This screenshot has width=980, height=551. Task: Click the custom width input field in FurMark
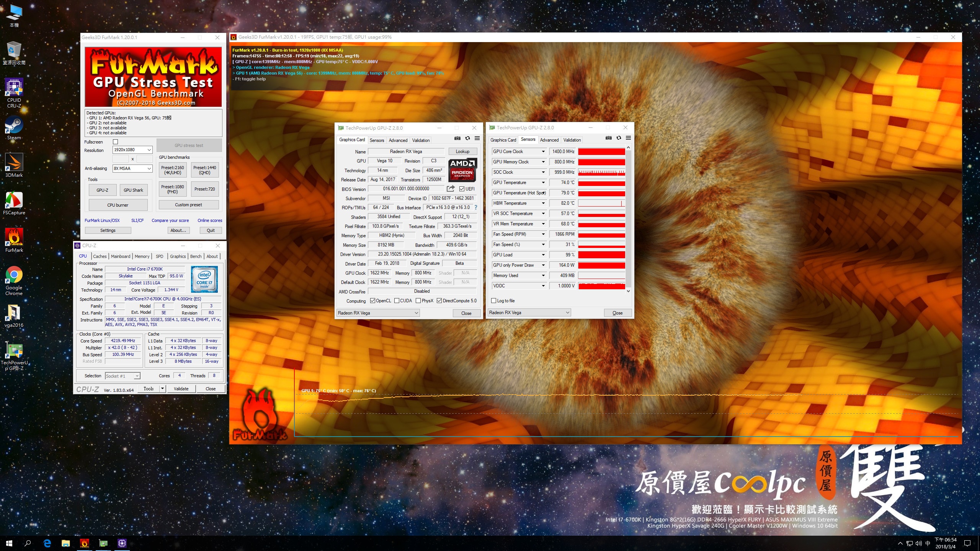(121, 159)
